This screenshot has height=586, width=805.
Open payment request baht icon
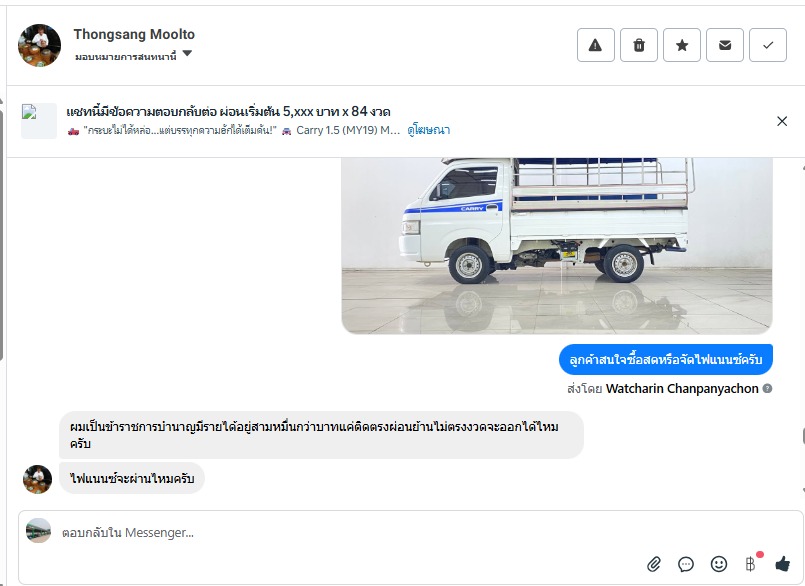tap(751, 564)
